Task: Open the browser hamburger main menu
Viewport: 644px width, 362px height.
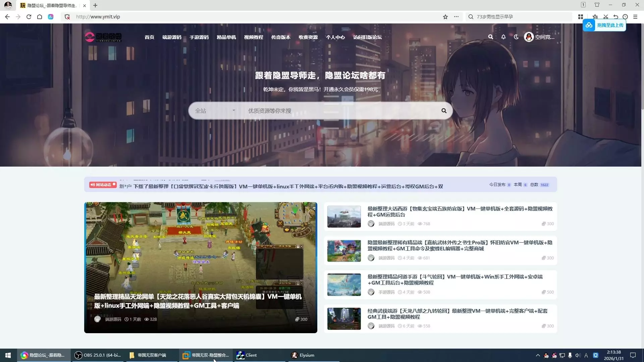Action: (635, 17)
